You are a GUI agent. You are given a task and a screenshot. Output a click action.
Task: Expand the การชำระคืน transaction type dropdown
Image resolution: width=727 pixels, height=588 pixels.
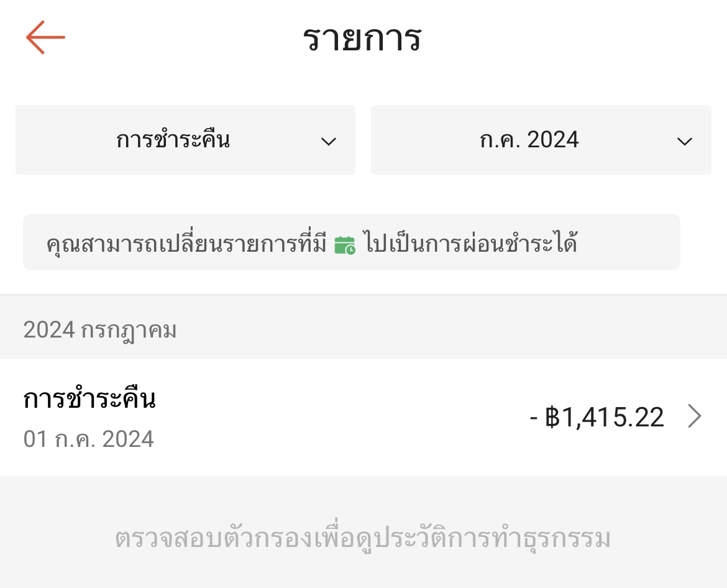[185, 140]
